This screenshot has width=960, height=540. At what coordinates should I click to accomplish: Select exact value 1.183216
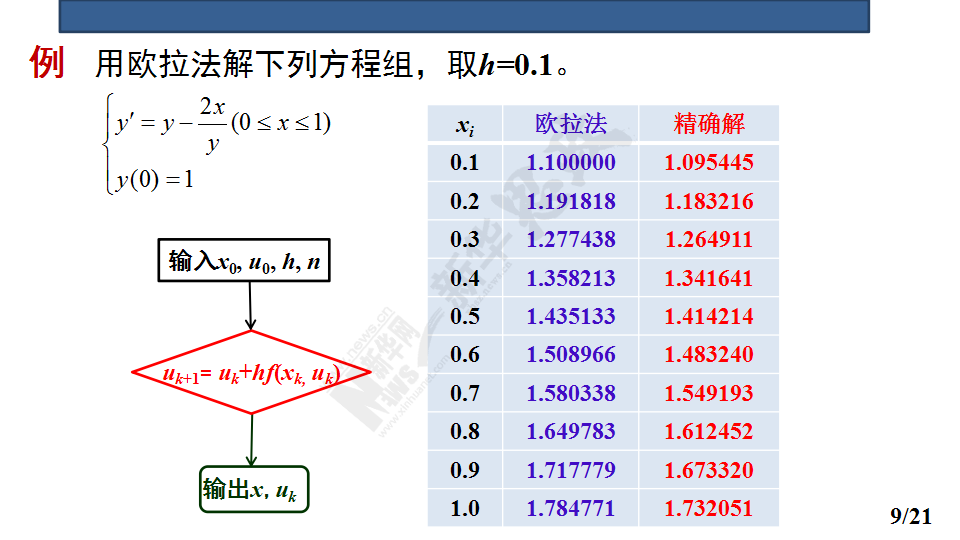point(709,201)
